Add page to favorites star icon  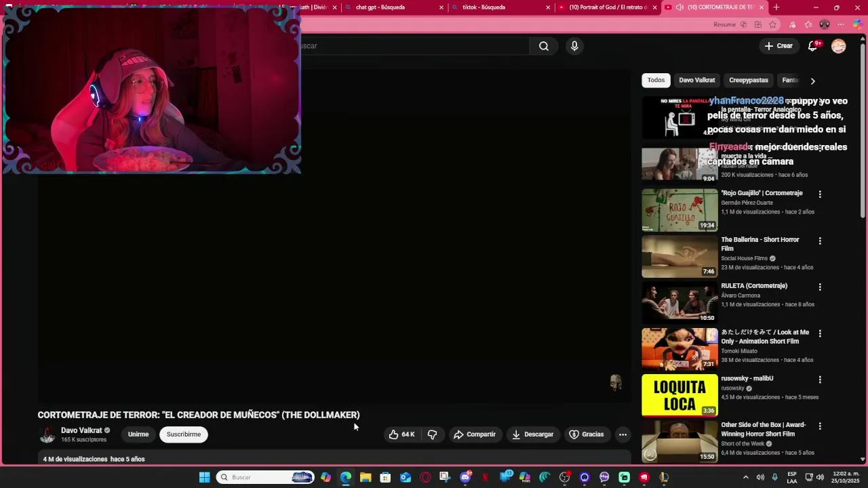pyautogui.click(x=772, y=24)
